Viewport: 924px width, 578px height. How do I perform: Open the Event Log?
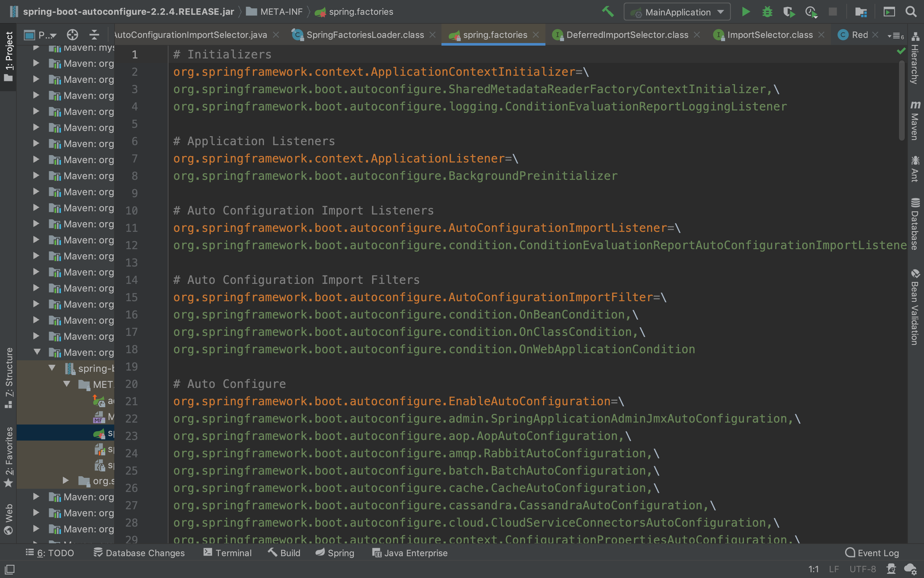point(872,553)
